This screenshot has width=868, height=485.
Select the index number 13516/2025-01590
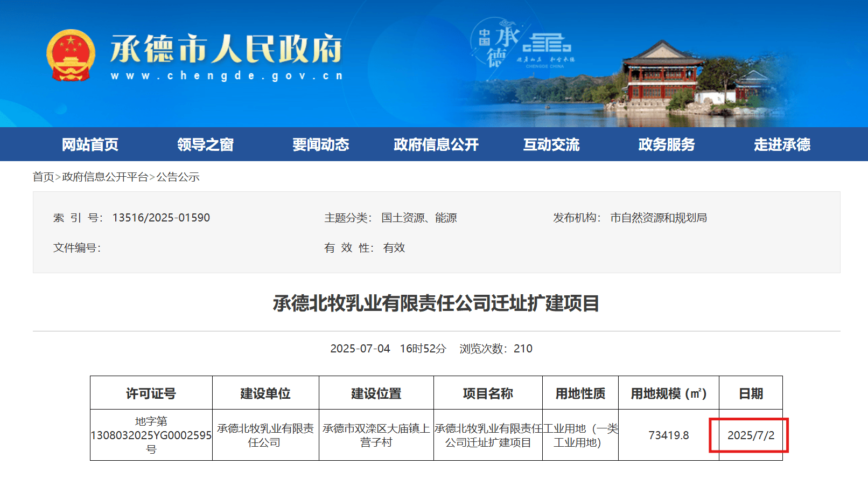coord(160,218)
